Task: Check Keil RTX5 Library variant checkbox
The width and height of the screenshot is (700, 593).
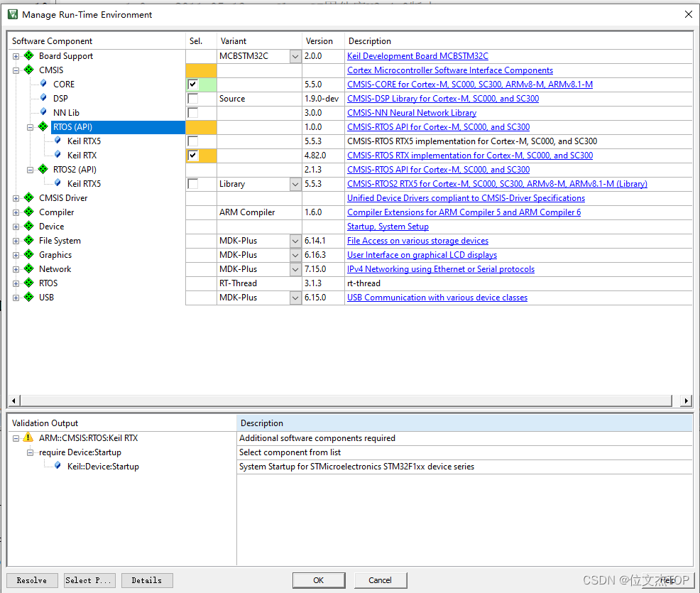Action: point(193,183)
